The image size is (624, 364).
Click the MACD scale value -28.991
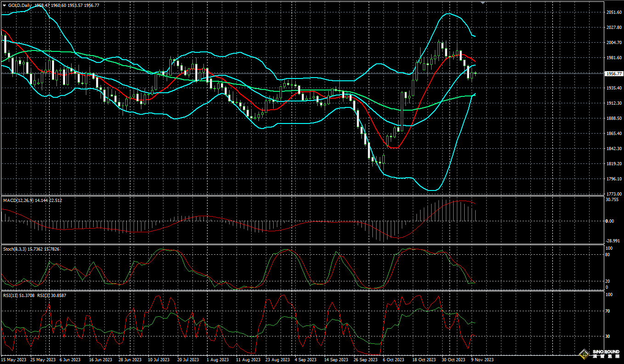point(613,241)
